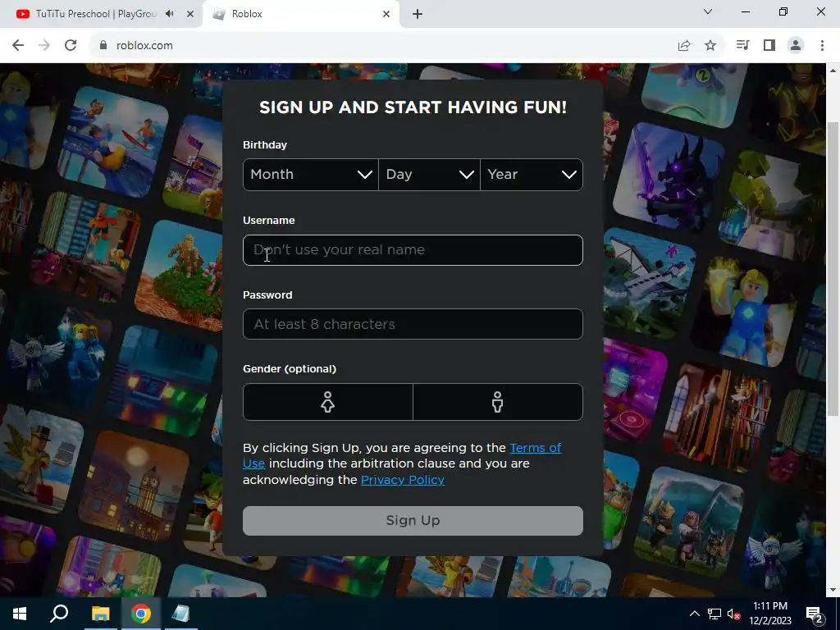Click the surfing game thumbnail
The width and height of the screenshot is (840, 630).
coord(112,141)
